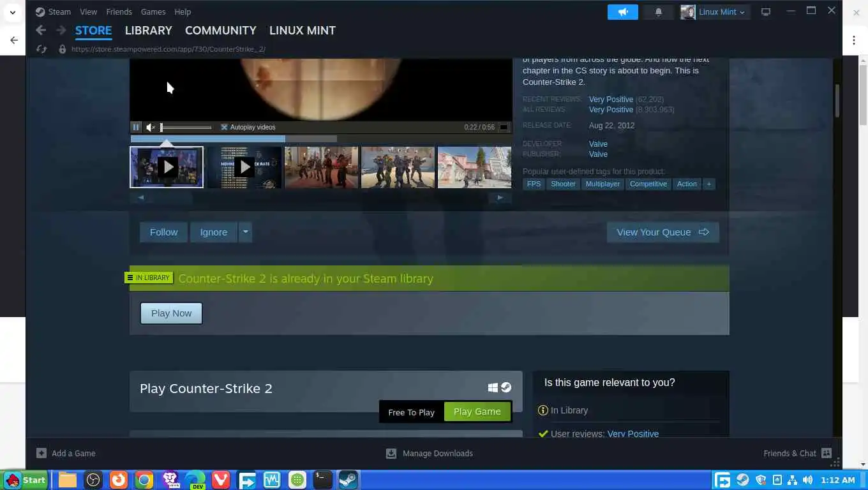Open the Shooter tag

click(x=563, y=184)
